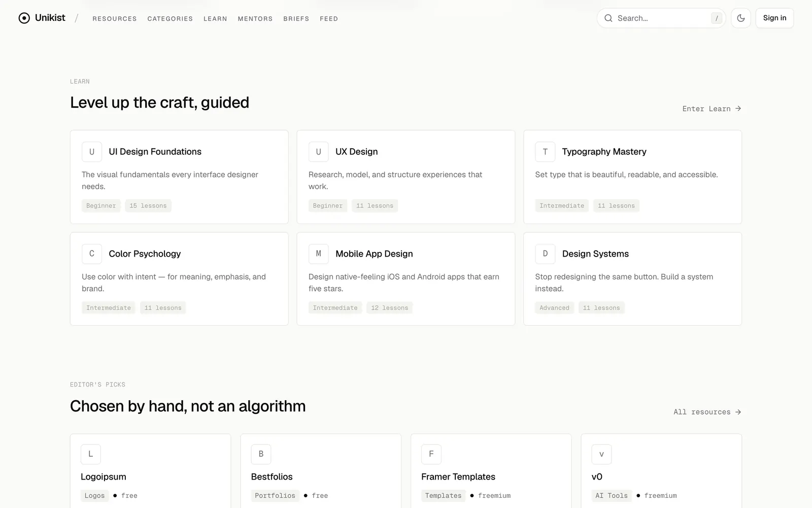Click the Unikist logo icon
This screenshot has width=812, height=508.
tap(24, 18)
